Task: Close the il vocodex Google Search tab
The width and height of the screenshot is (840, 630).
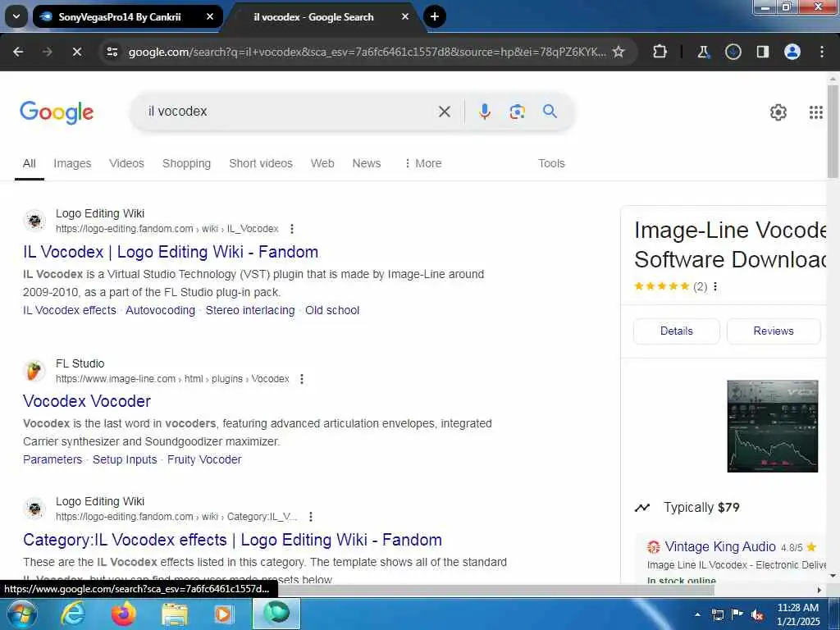Action: (405, 16)
